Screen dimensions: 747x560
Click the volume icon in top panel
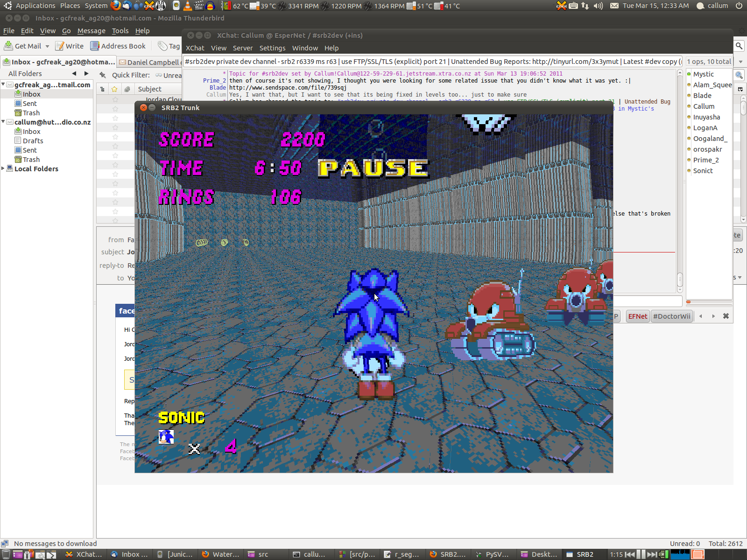(598, 6)
